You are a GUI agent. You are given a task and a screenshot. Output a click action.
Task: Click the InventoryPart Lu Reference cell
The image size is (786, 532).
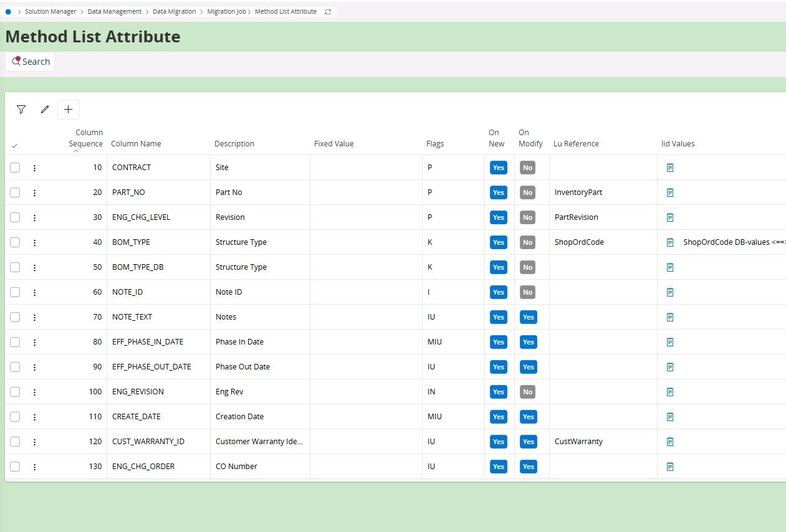[603, 192]
